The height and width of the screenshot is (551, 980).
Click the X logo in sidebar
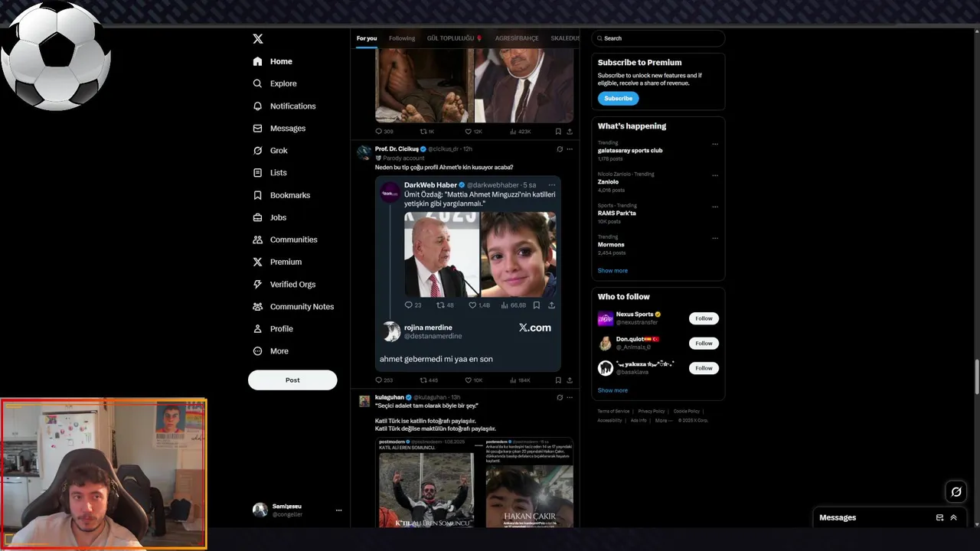coord(258,38)
